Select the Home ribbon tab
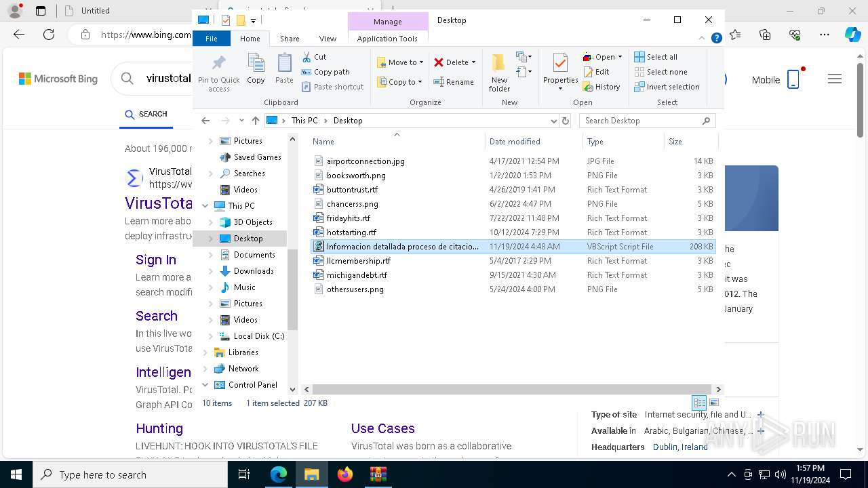868x488 pixels. click(250, 39)
